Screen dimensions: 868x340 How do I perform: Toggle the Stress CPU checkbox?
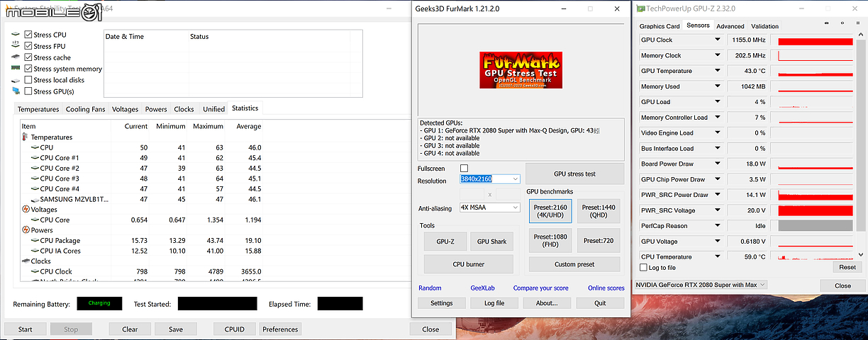(x=28, y=35)
